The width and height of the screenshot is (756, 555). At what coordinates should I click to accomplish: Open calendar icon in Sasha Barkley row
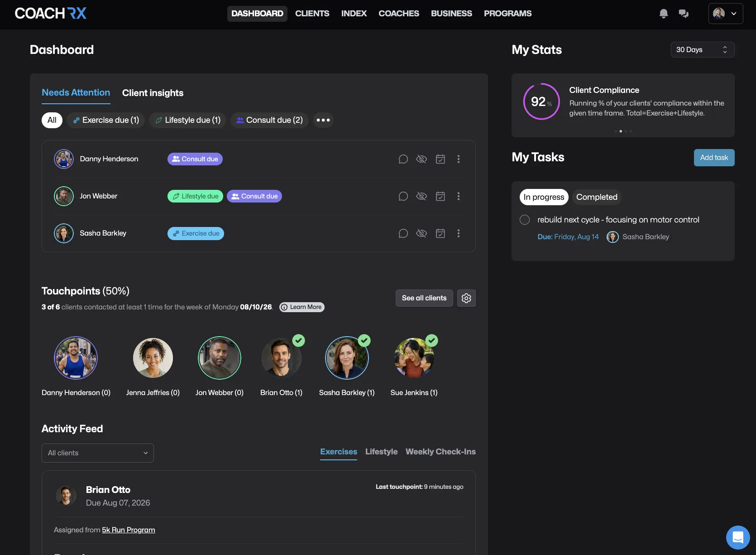click(440, 233)
